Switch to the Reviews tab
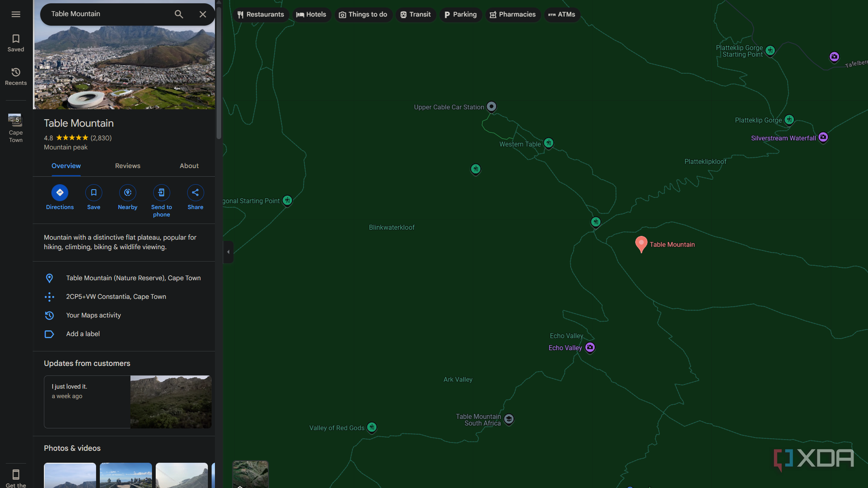 (128, 166)
